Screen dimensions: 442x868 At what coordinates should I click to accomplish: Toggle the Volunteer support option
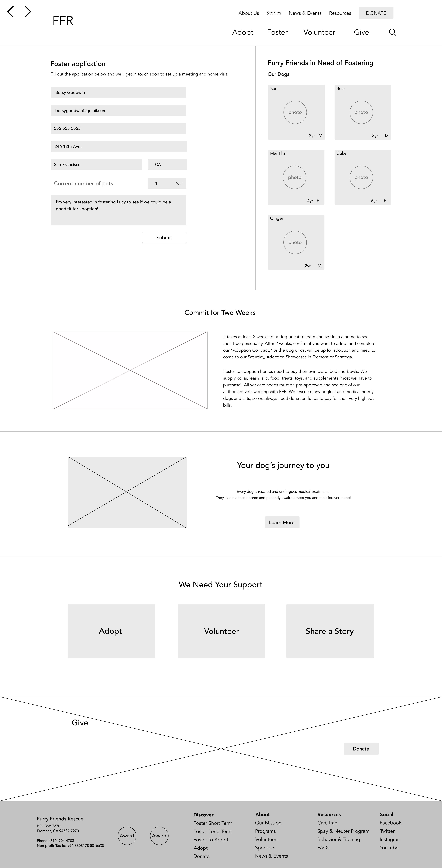[x=221, y=630]
